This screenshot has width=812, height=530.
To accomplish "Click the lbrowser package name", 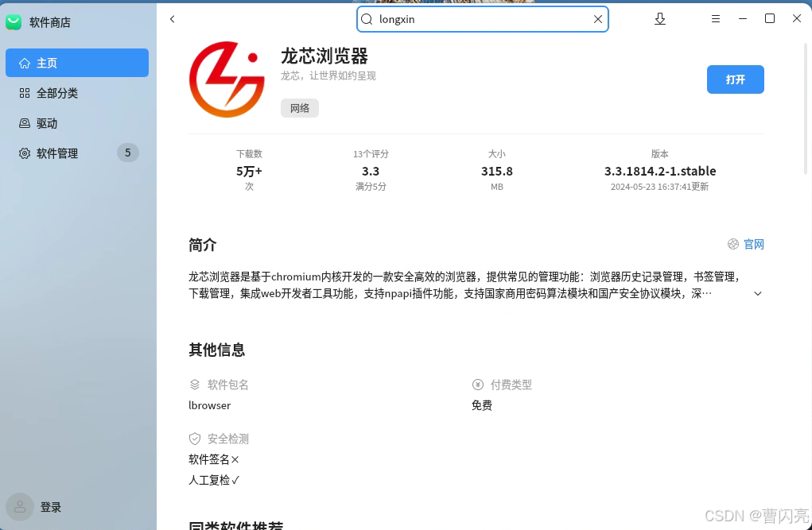I will point(210,405).
